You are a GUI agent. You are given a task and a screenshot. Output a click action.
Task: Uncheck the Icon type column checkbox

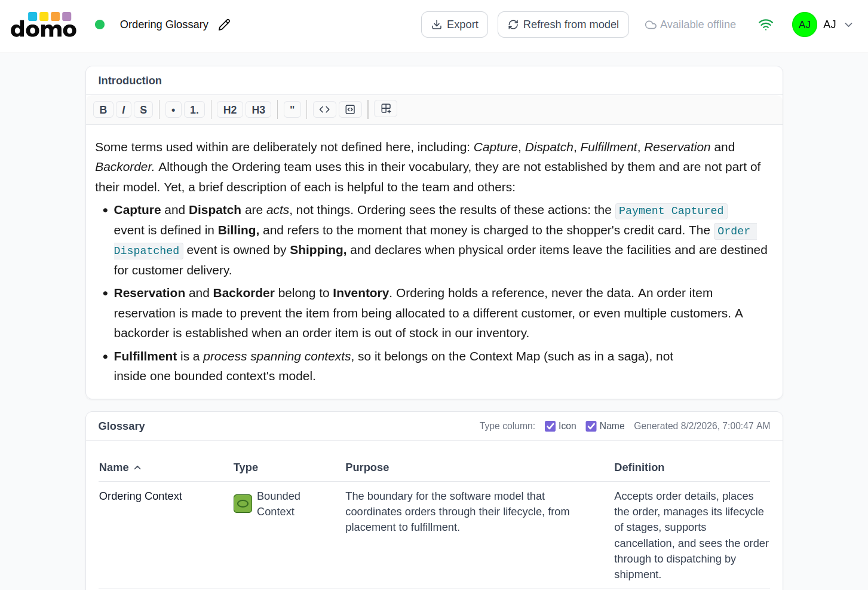point(550,426)
